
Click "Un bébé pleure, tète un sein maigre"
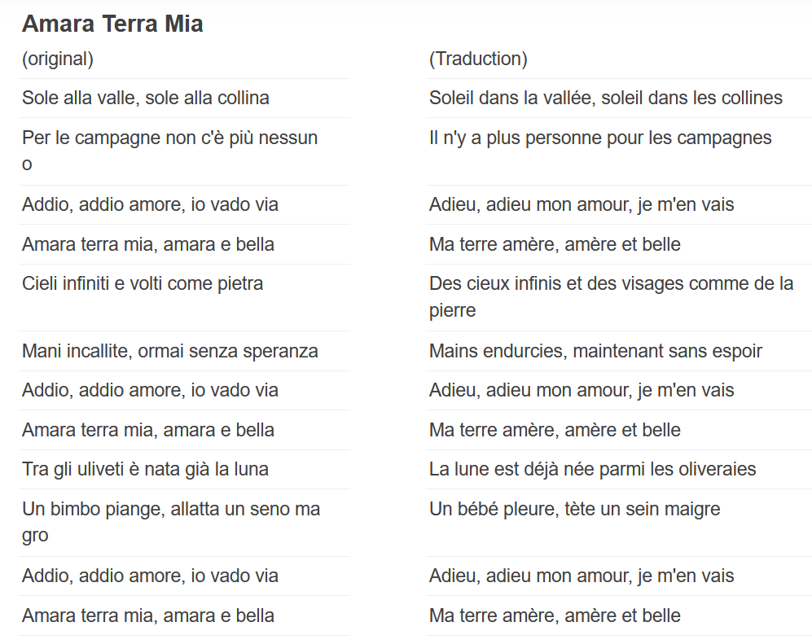(x=574, y=510)
